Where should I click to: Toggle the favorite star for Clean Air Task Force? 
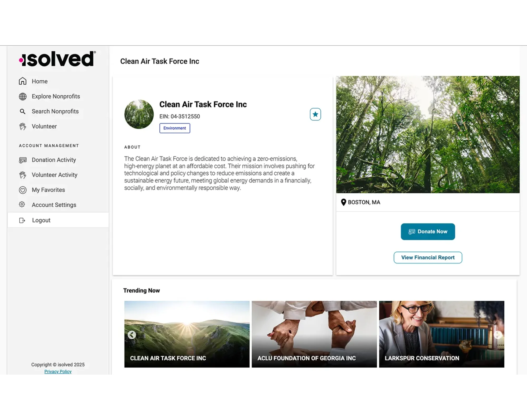point(315,114)
